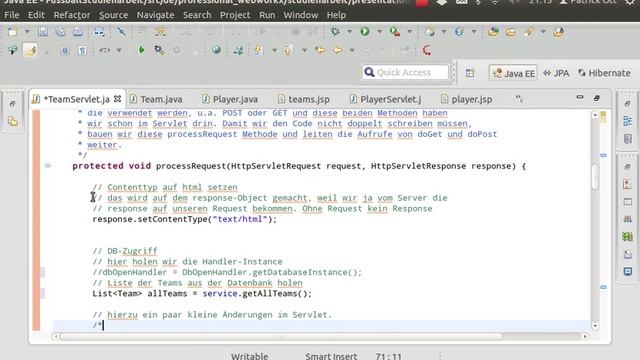Click the green Run button
This screenshot has height=360, width=640.
(365, 31)
